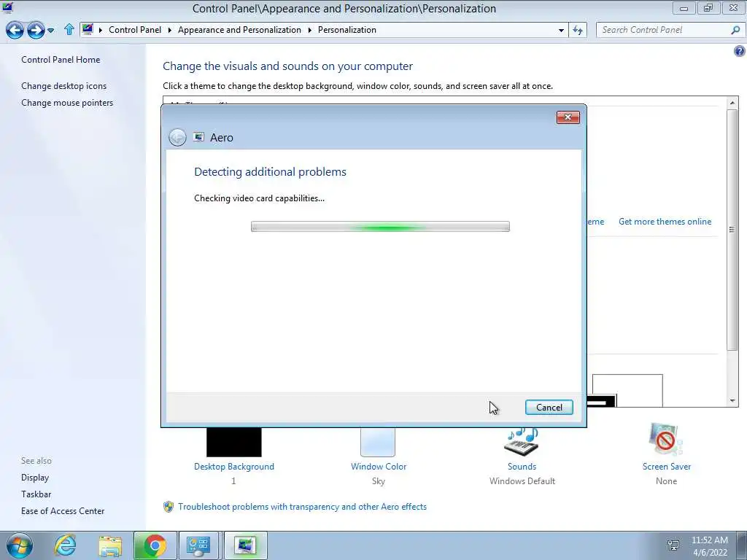Focus the Search Control Panel field
The image size is (747, 560).
[x=663, y=29]
